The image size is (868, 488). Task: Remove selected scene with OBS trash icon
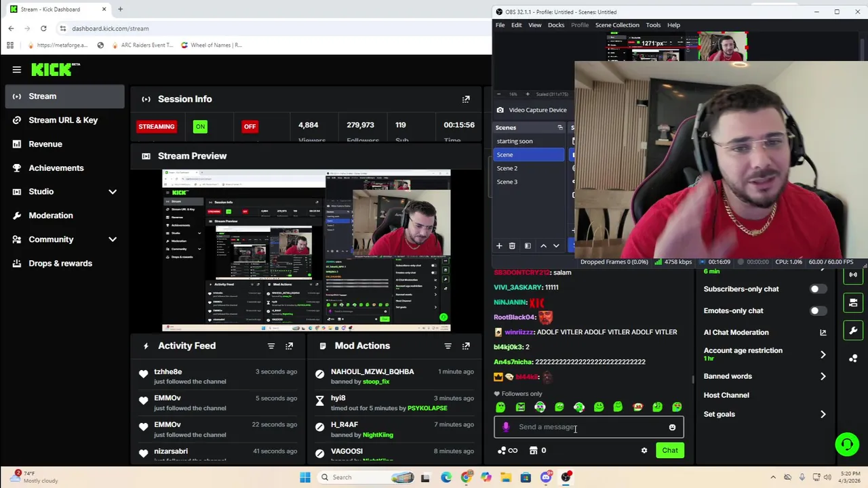tap(512, 246)
